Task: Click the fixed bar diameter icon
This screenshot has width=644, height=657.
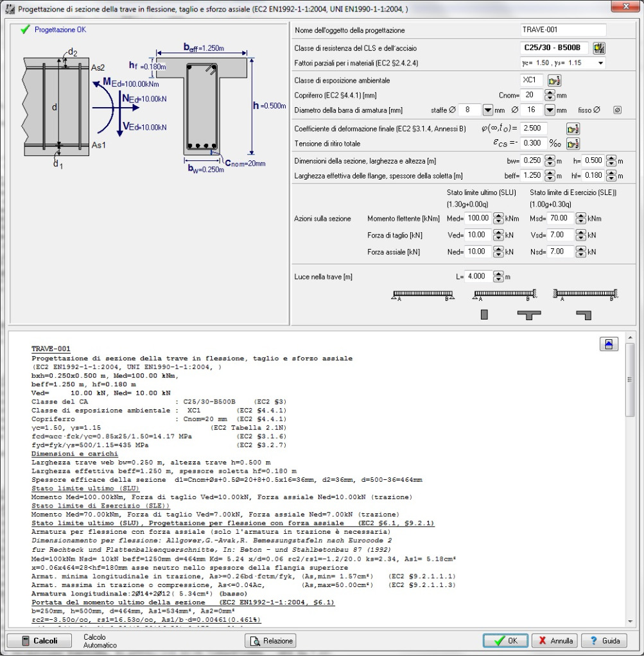Action: (x=617, y=110)
